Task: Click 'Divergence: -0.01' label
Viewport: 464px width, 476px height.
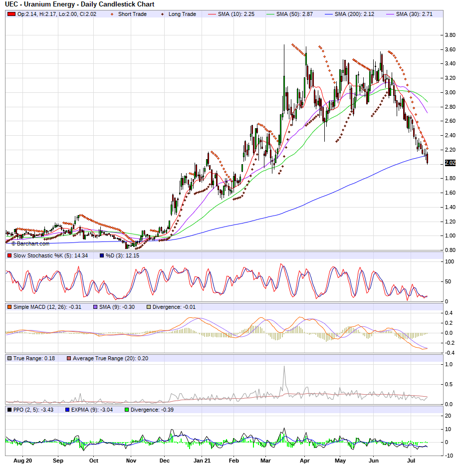Action: pyautogui.click(x=174, y=307)
